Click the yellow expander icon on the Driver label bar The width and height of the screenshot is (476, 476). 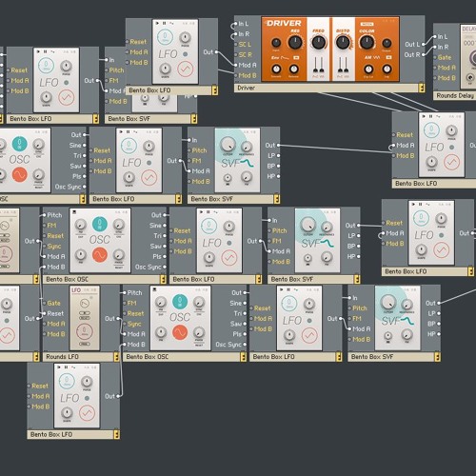click(422, 88)
